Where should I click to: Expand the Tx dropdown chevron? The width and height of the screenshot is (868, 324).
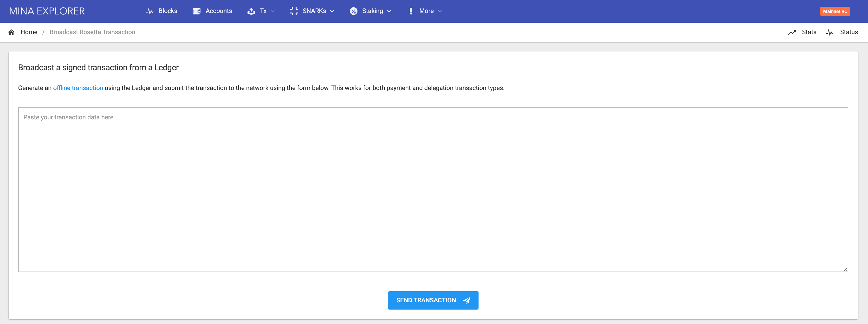[272, 11]
